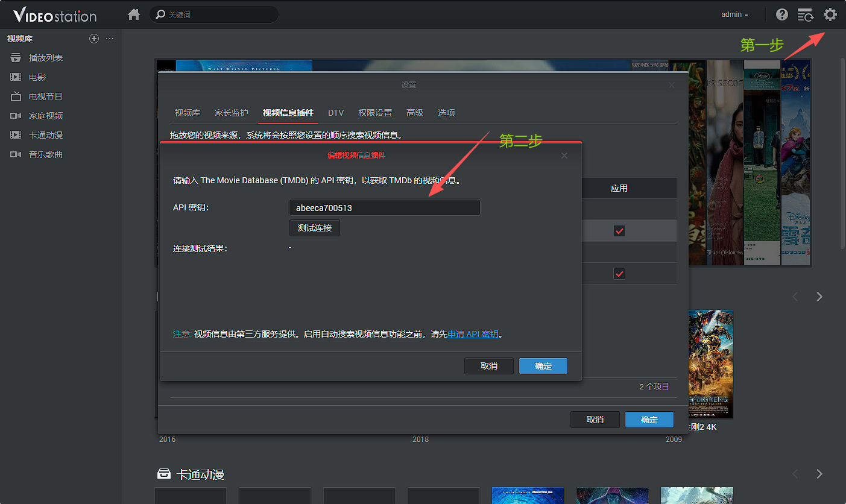
Task: Switch to the 权限设置 tab
Action: pos(375,113)
